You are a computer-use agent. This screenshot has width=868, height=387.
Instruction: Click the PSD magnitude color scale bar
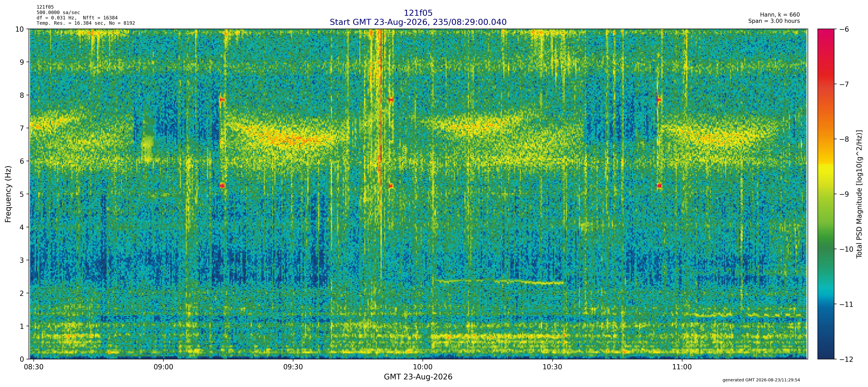point(826,194)
